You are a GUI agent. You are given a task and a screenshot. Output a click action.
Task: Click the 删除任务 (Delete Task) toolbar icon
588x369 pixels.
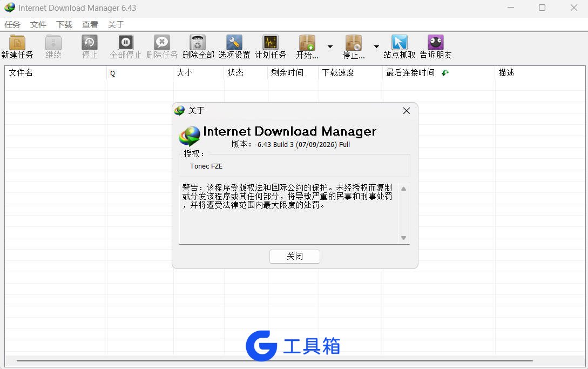click(162, 43)
